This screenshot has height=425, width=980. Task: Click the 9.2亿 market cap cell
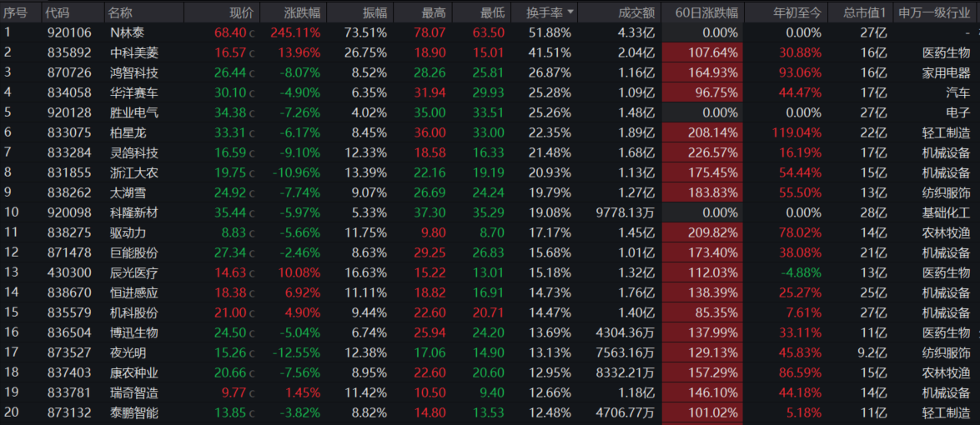[x=872, y=352]
